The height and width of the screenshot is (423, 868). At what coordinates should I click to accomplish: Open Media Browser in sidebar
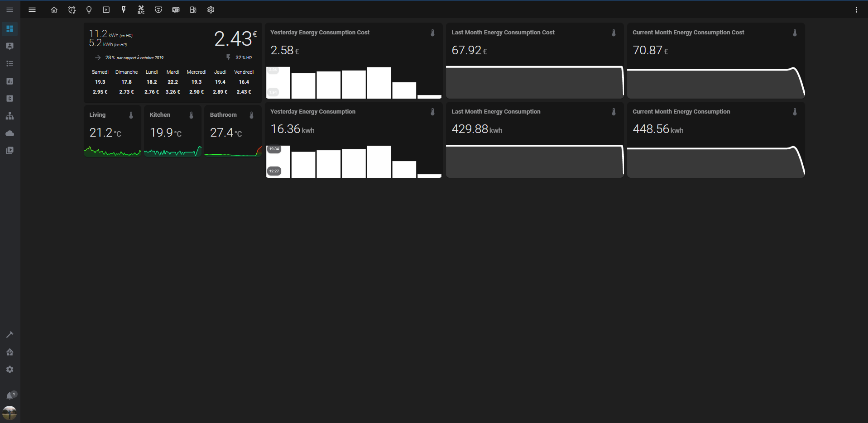[10, 151]
